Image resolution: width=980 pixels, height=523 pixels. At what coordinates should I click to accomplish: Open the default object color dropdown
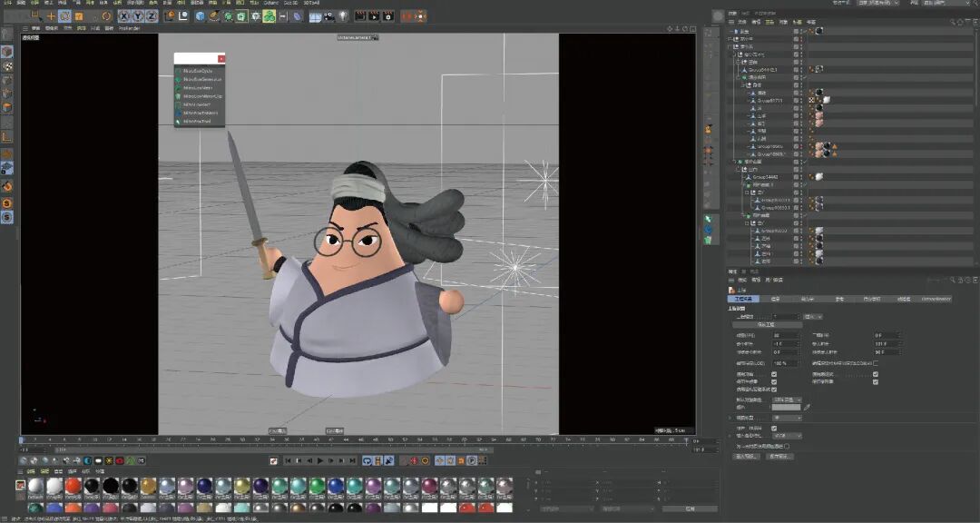click(x=787, y=400)
